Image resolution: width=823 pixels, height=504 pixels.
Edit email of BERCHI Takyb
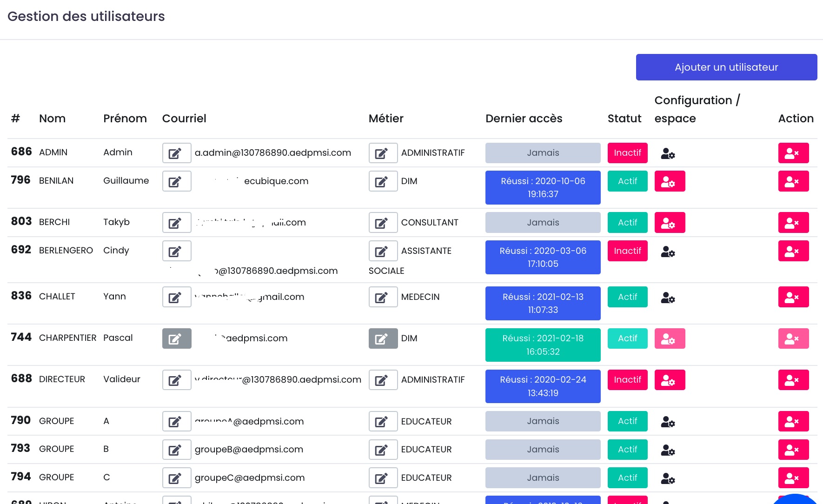tap(177, 223)
